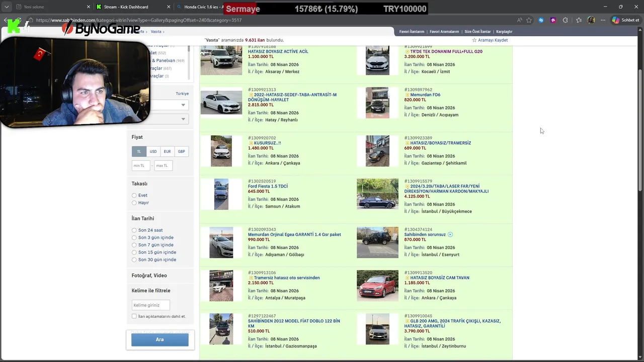Enable İlan açıklamalarını dahil et checkbox
644x362 pixels.
pyautogui.click(x=134, y=316)
